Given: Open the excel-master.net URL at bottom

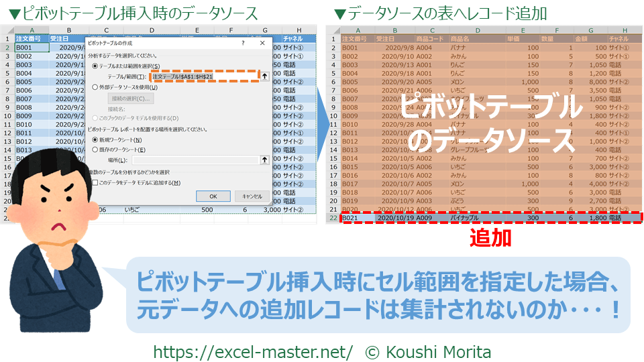Looking at the screenshot, I should click(x=253, y=351).
